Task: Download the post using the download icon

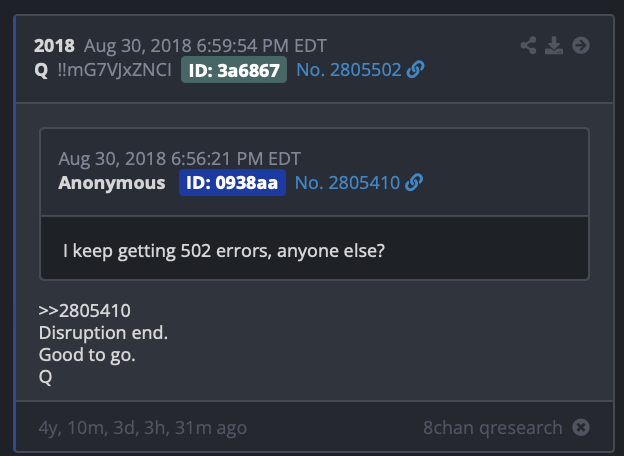Action: coord(554,45)
